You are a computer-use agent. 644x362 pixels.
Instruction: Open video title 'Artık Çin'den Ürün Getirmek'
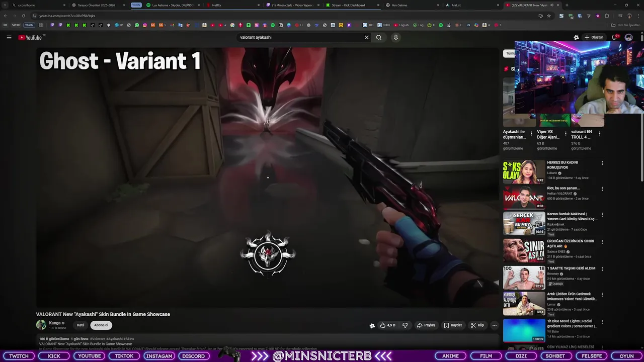[x=572, y=297]
